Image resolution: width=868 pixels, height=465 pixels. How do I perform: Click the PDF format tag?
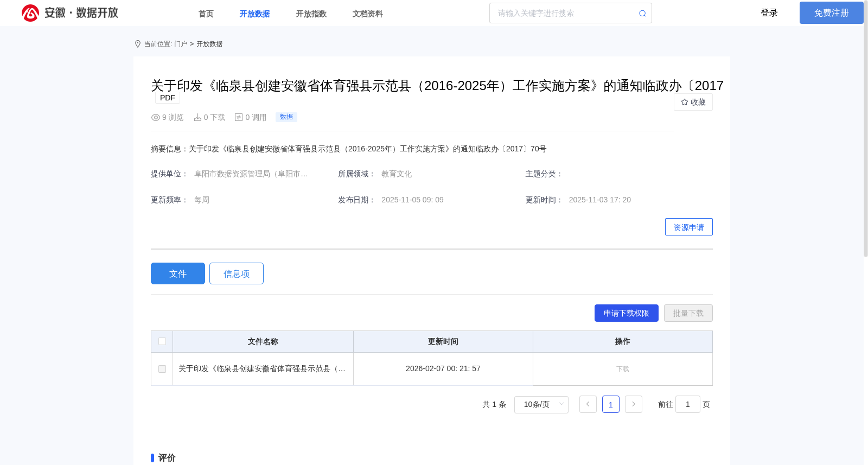[168, 98]
